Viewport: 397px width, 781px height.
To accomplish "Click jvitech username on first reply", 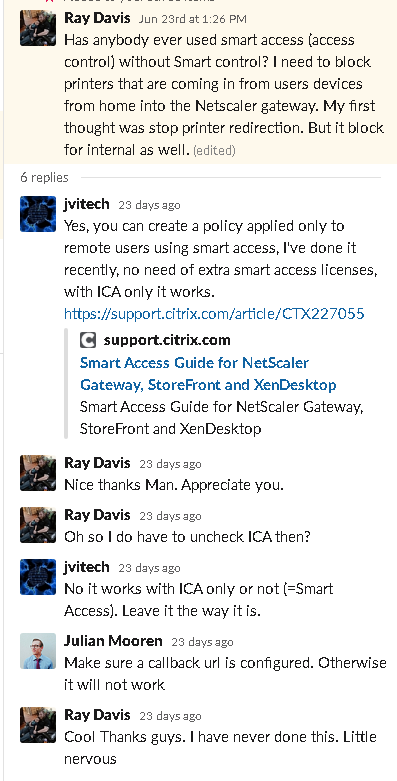I will click(x=87, y=204).
